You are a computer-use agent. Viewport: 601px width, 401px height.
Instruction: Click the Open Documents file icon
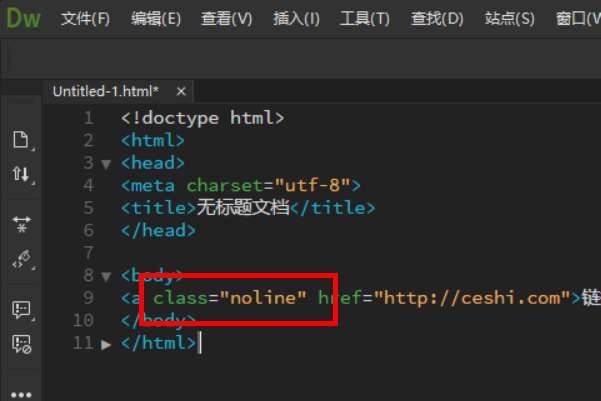[x=21, y=140]
